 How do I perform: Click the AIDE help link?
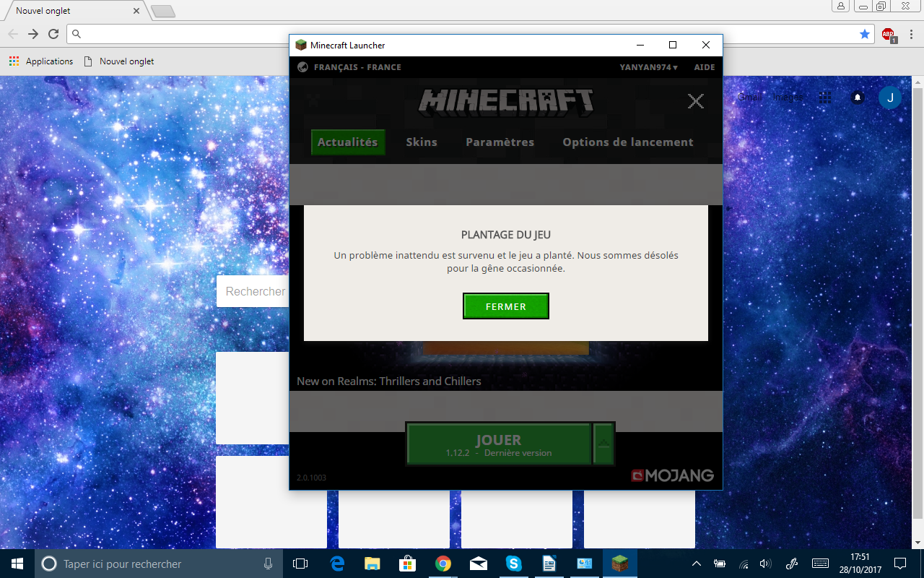click(705, 67)
